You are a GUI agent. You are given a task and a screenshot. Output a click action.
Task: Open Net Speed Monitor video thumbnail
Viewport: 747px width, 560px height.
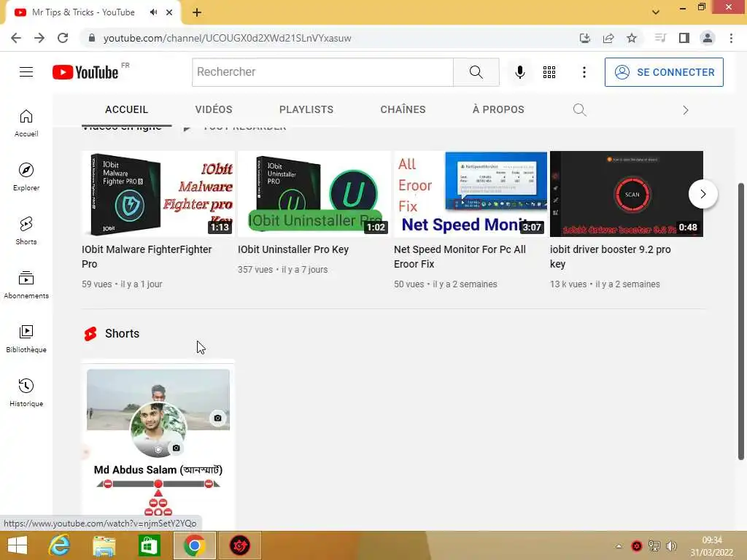click(x=471, y=194)
